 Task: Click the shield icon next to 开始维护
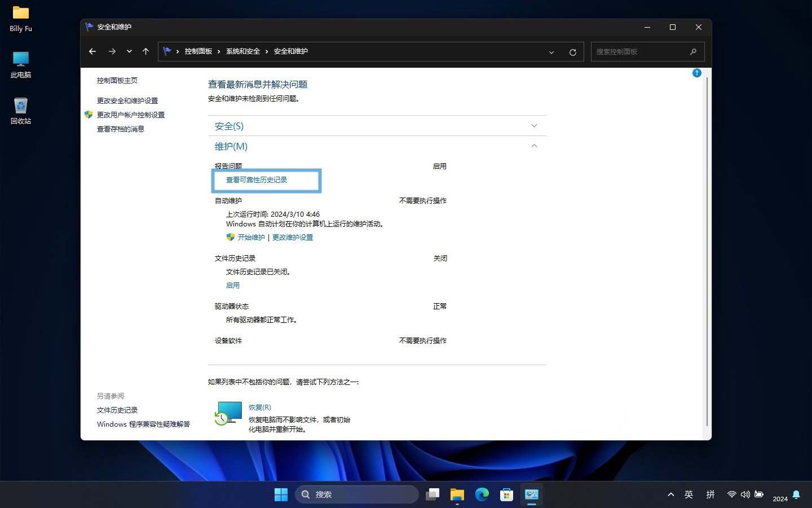(231, 237)
